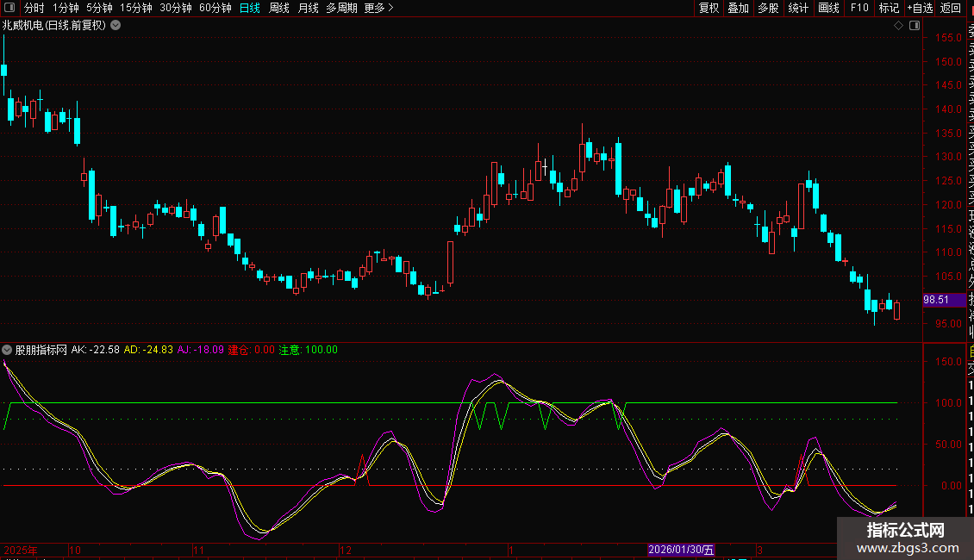Click the 股朋指标网 indicator name
The image size is (974, 560).
point(41,350)
